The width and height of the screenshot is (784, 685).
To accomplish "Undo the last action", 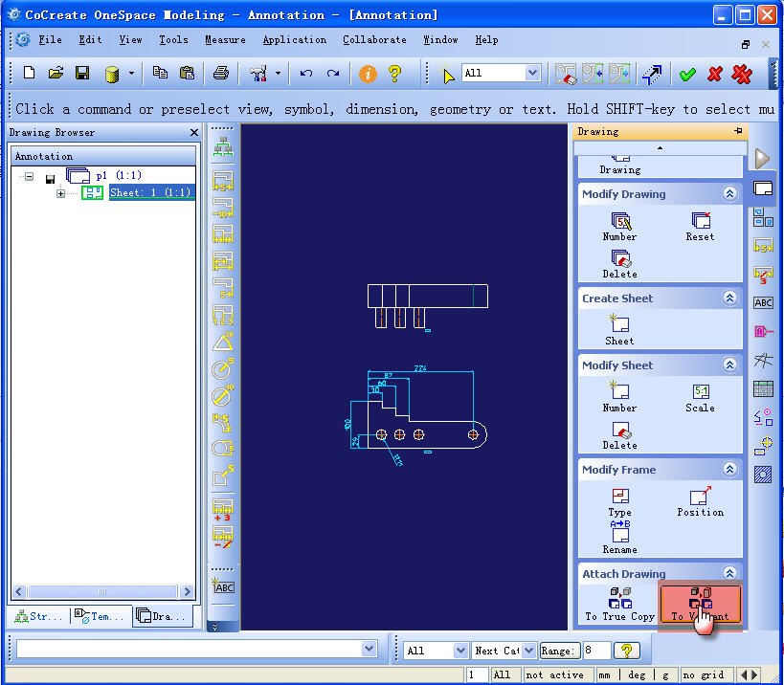I will coord(306,73).
